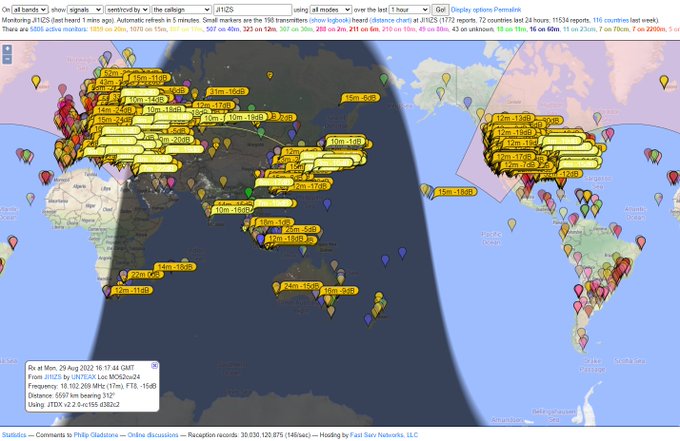
Task: Click the yellow marker in Pacific off Central America
Action: pos(512,225)
